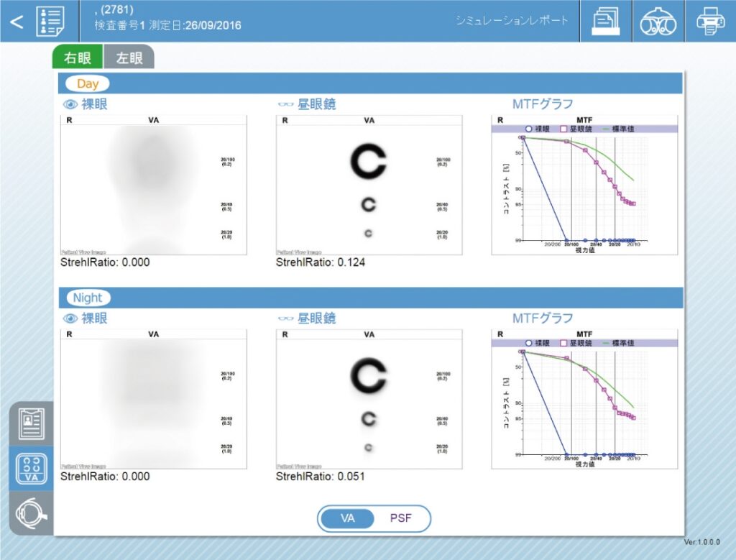The width and height of the screenshot is (736, 560).
Task: Open the report documents icon in header
Action: click(605, 21)
